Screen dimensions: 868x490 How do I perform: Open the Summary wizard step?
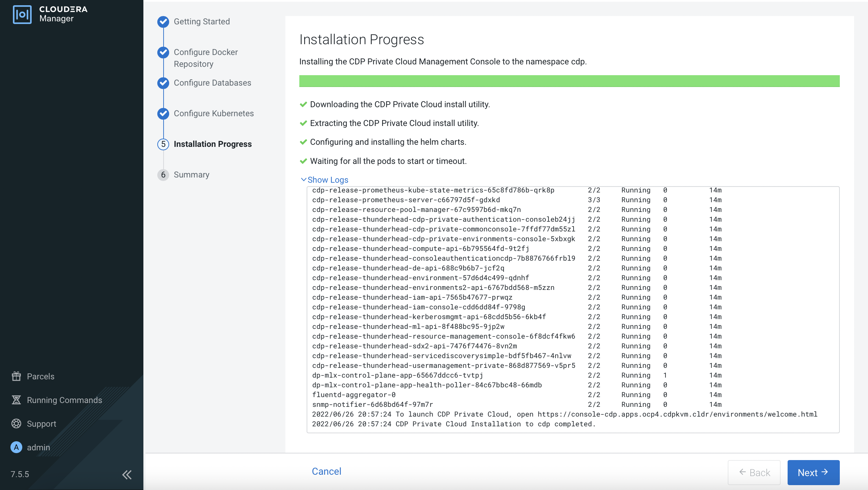pos(191,175)
